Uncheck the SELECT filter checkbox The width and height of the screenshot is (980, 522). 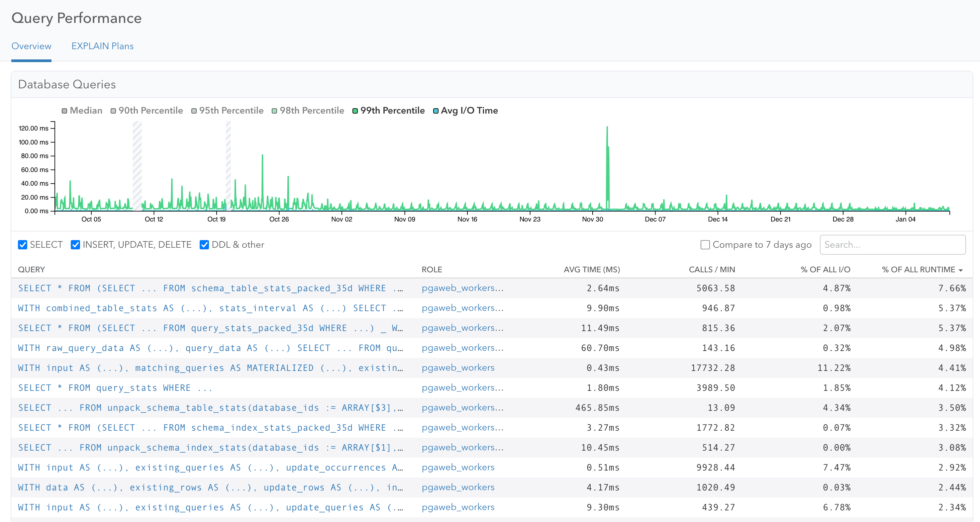click(23, 244)
